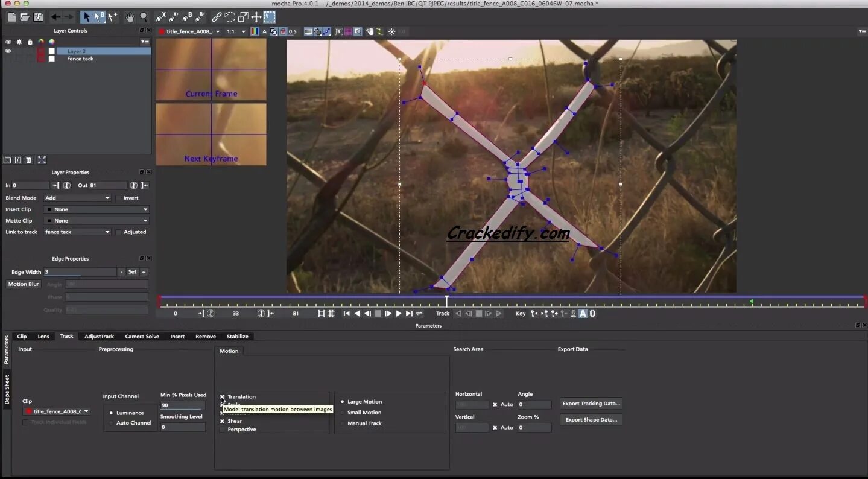Switch to the Remove tab
This screenshot has height=479, width=868.
click(206, 337)
